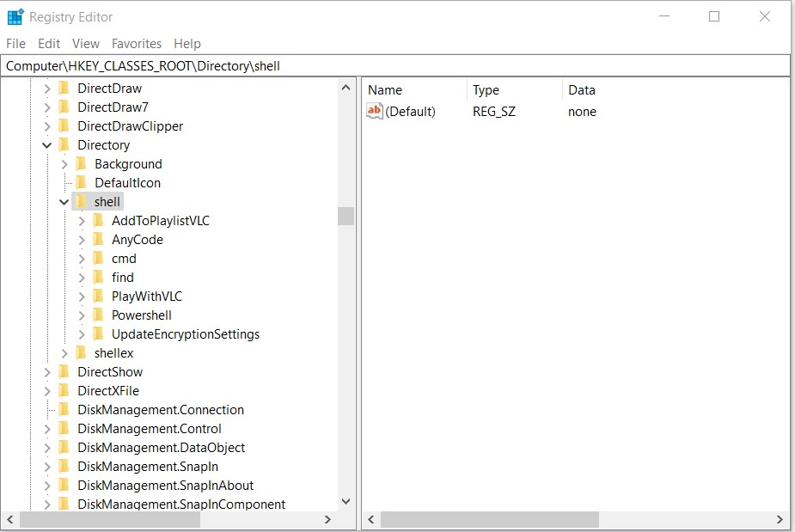
Task: Click the tree pane scroll down arrow
Action: tap(346, 501)
